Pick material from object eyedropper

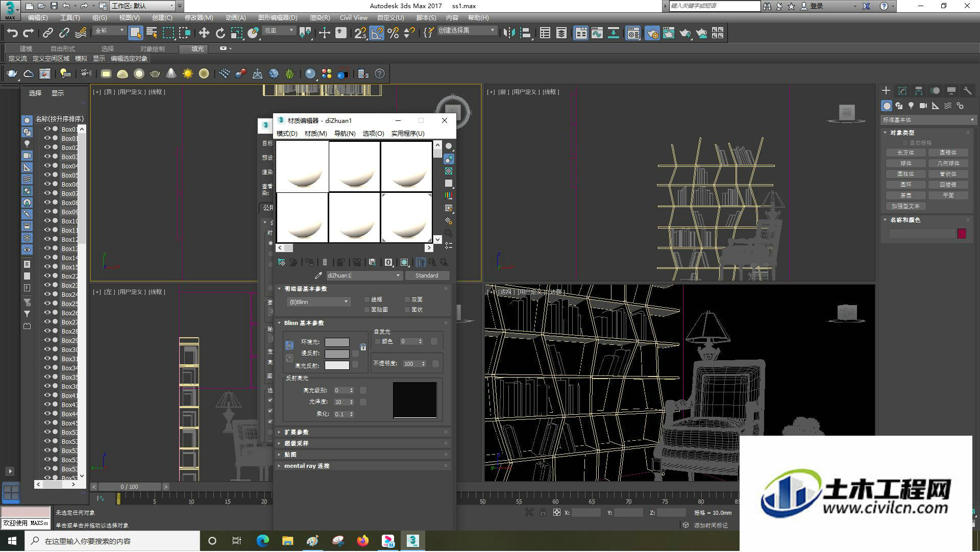(318, 275)
